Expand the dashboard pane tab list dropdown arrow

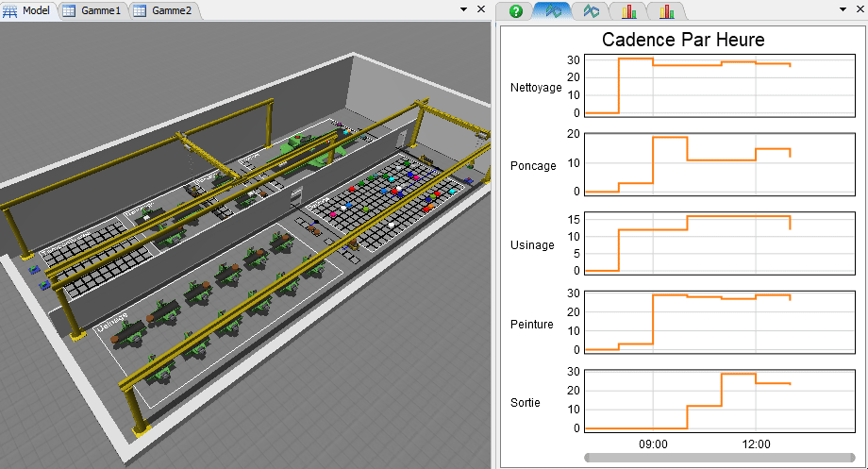coord(842,9)
